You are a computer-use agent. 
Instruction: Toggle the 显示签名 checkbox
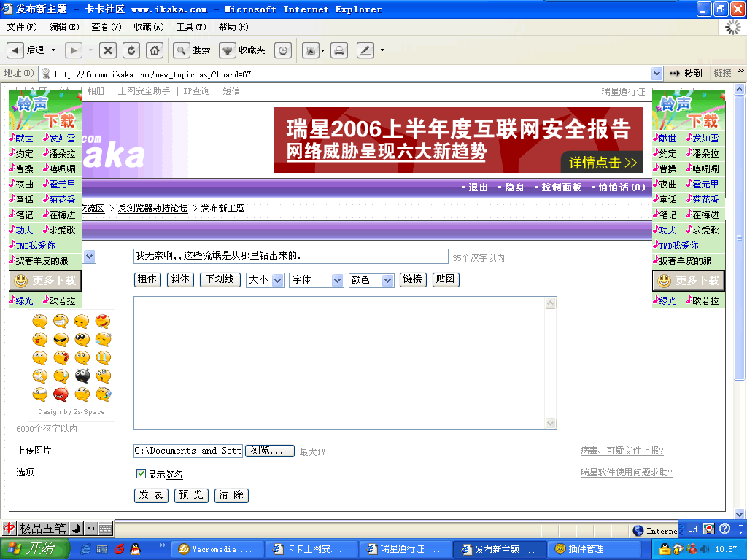[x=141, y=473]
